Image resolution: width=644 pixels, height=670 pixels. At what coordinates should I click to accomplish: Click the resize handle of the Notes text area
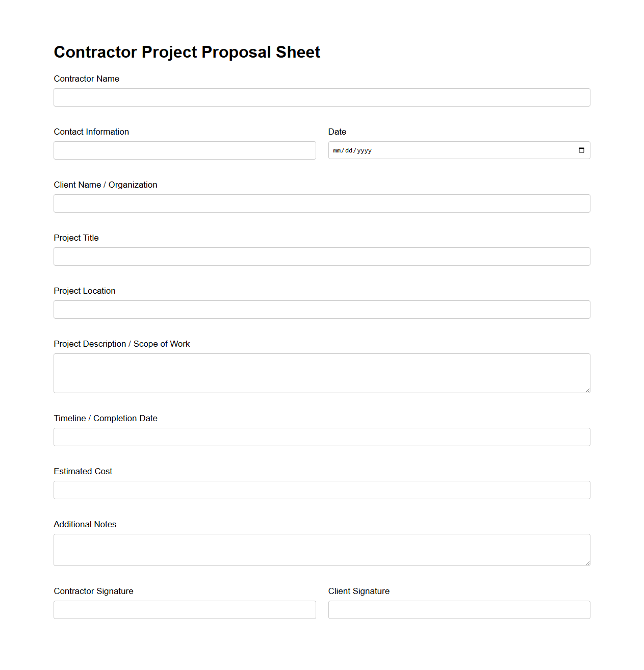tap(587, 563)
